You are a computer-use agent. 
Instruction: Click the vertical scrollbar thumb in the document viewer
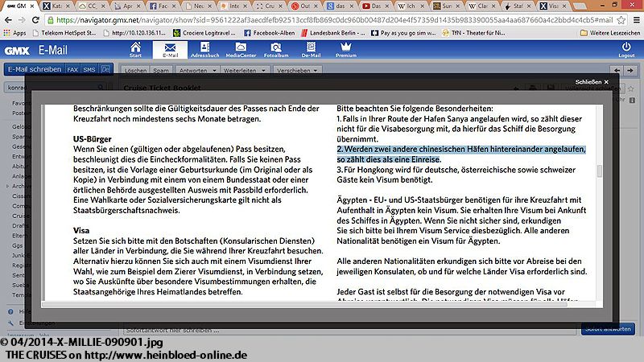[x=599, y=171]
